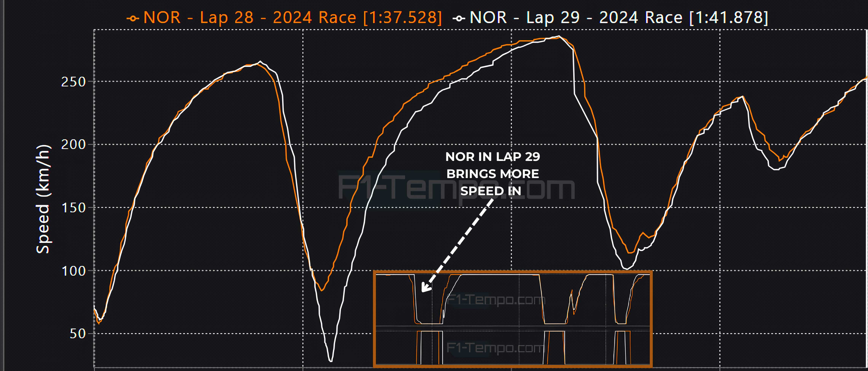The width and height of the screenshot is (868, 371).
Task: Click the 100 y-axis tick label
Action: [74, 271]
